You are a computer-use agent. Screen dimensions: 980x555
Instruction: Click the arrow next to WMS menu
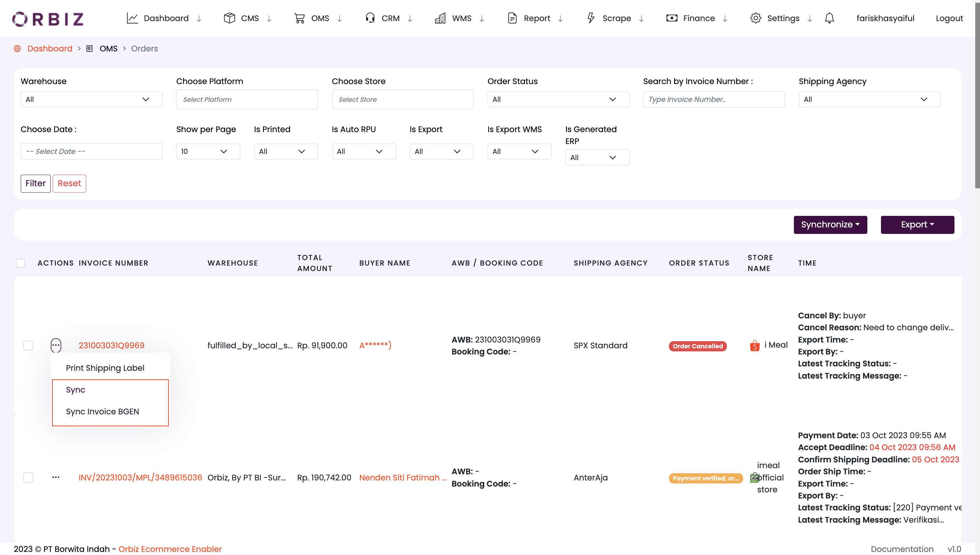(x=481, y=19)
